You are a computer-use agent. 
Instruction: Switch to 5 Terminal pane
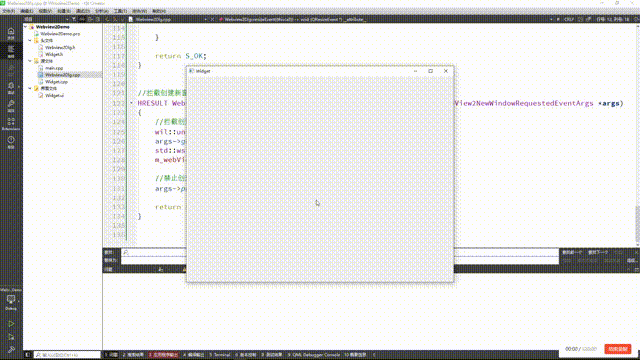[220, 355]
